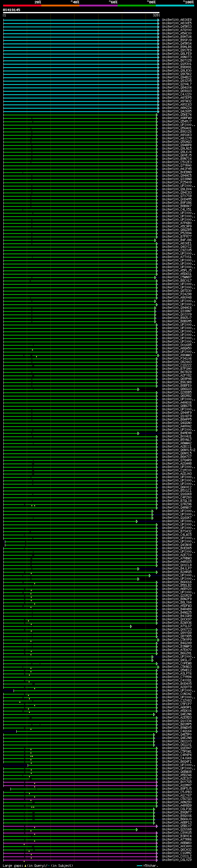Click UniRef100_Q5KE74, the first green hit
The image size is (197, 868).
177,115
